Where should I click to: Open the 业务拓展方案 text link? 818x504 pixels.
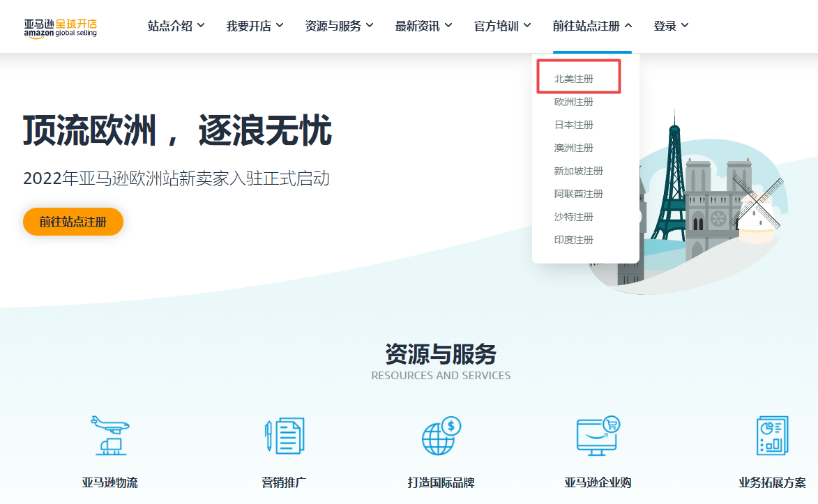pyautogui.click(x=772, y=482)
